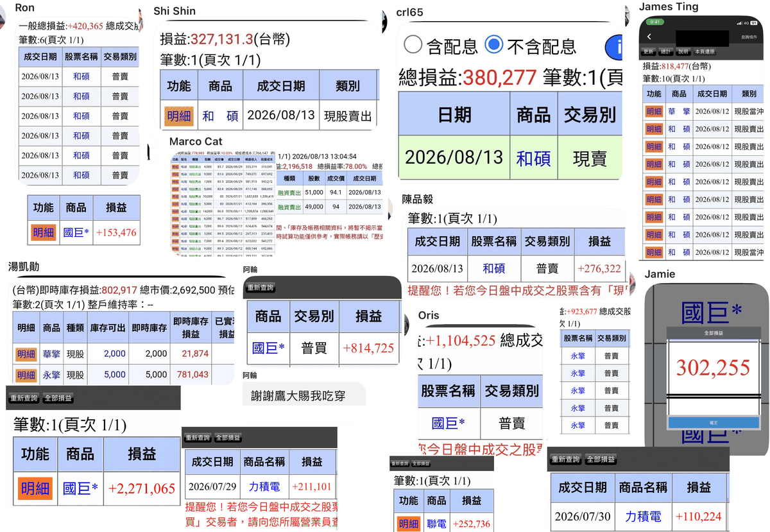Tap the 9:41 time pill in the phone status bar
Image resolution: width=770 pixels, height=532 pixels.
click(654, 22)
